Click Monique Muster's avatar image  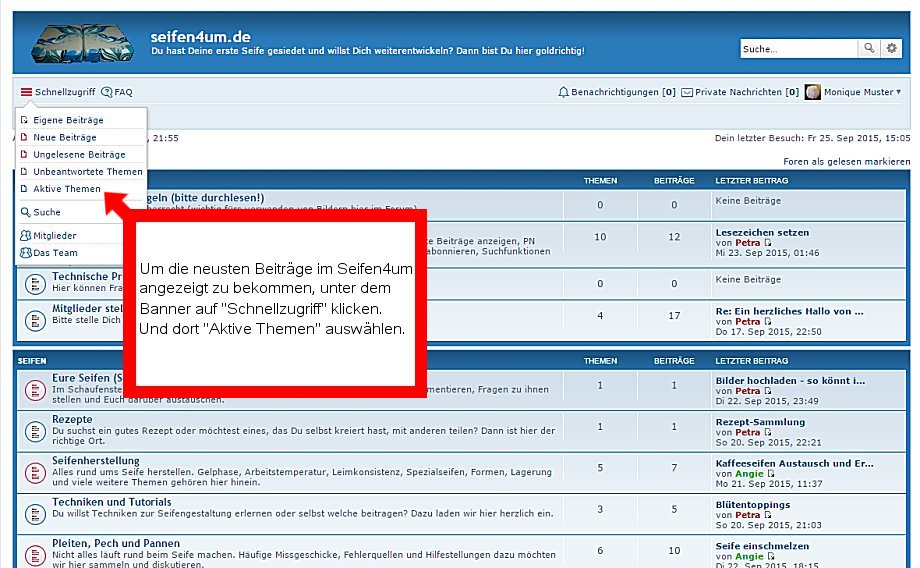[x=813, y=92]
